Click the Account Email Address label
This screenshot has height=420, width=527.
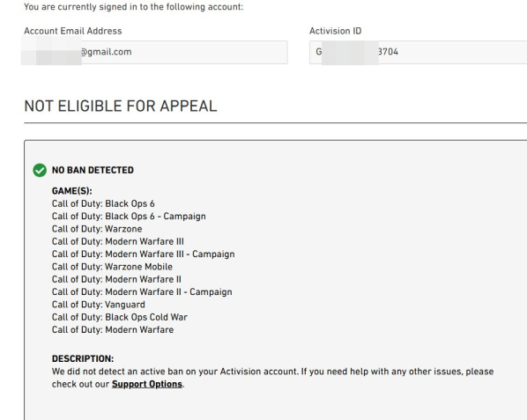coord(73,31)
